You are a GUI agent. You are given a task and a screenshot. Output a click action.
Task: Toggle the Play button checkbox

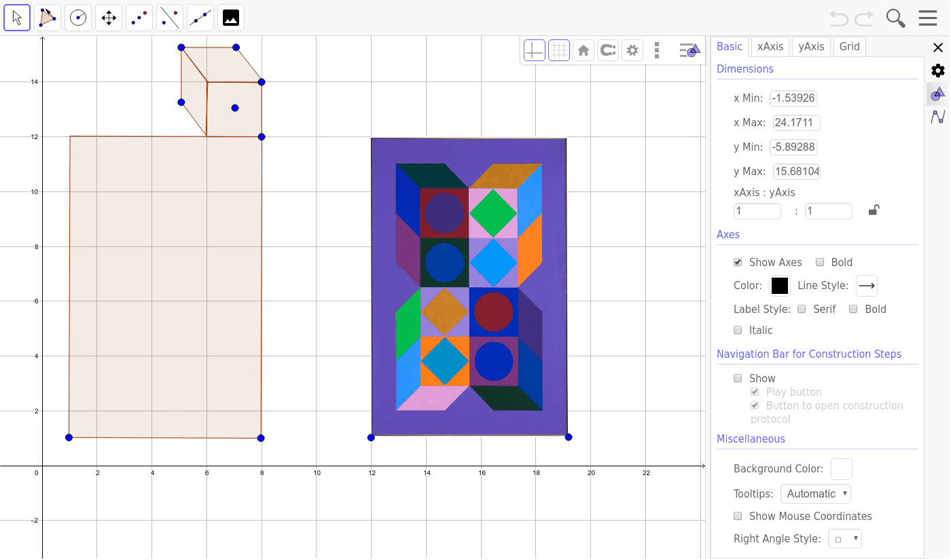pyautogui.click(x=755, y=392)
